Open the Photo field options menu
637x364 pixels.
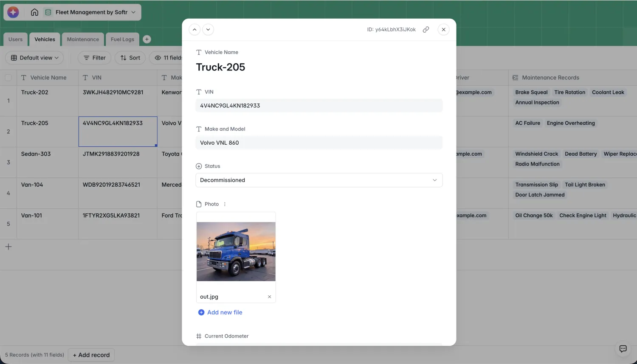[x=225, y=204]
